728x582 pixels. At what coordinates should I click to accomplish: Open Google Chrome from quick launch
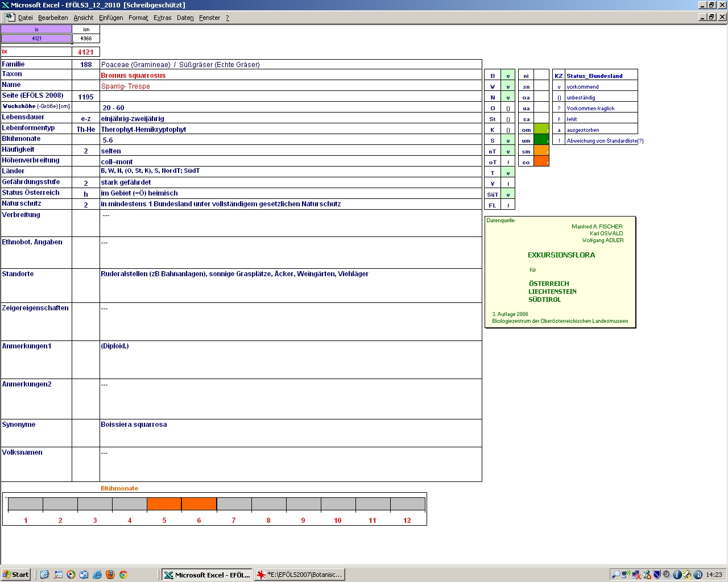[x=123, y=575]
